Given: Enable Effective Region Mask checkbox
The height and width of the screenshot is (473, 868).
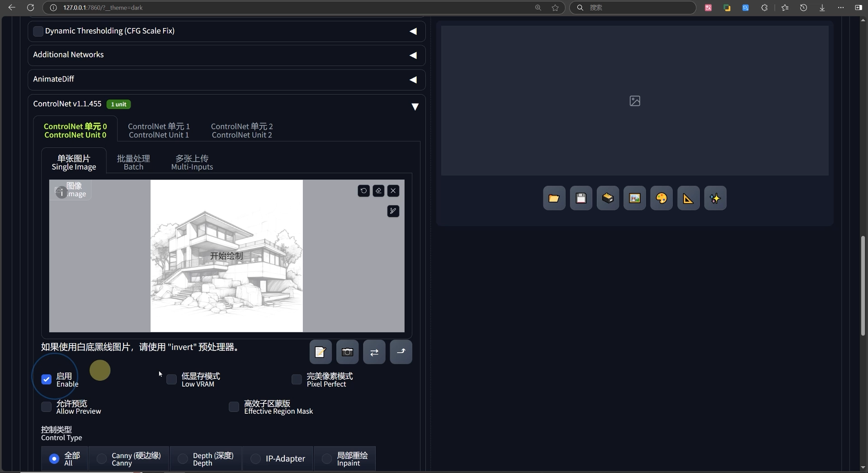Looking at the screenshot, I should (234, 407).
